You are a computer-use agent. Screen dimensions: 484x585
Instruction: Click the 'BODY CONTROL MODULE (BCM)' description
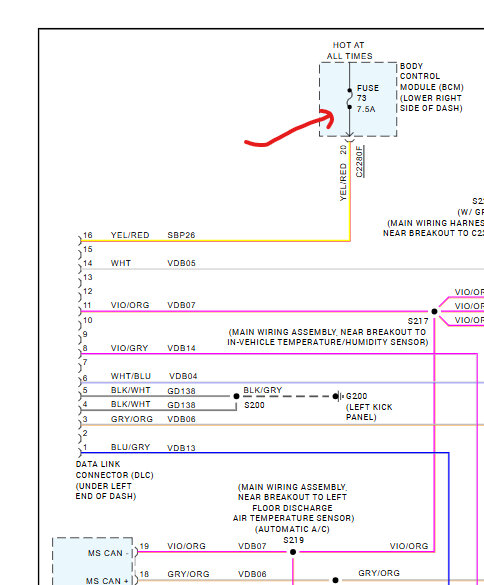tap(431, 87)
